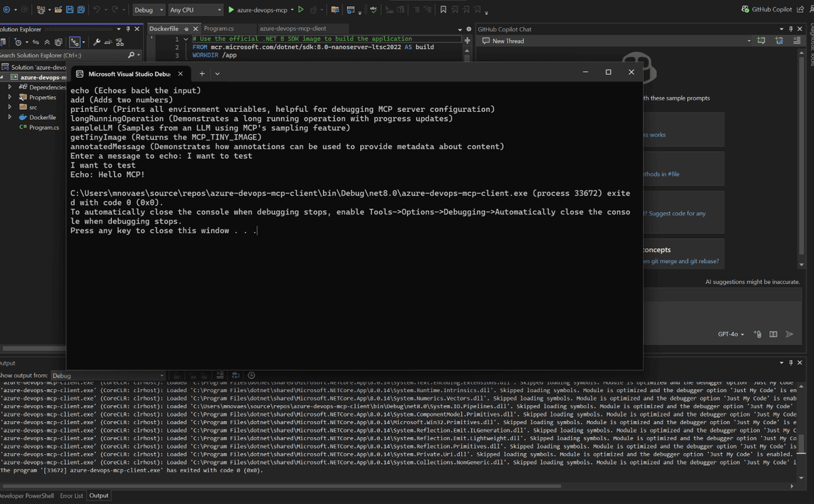Open the Any CPU platform dropdown
The height and width of the screenshot is (504, 814).
[195, 10]
